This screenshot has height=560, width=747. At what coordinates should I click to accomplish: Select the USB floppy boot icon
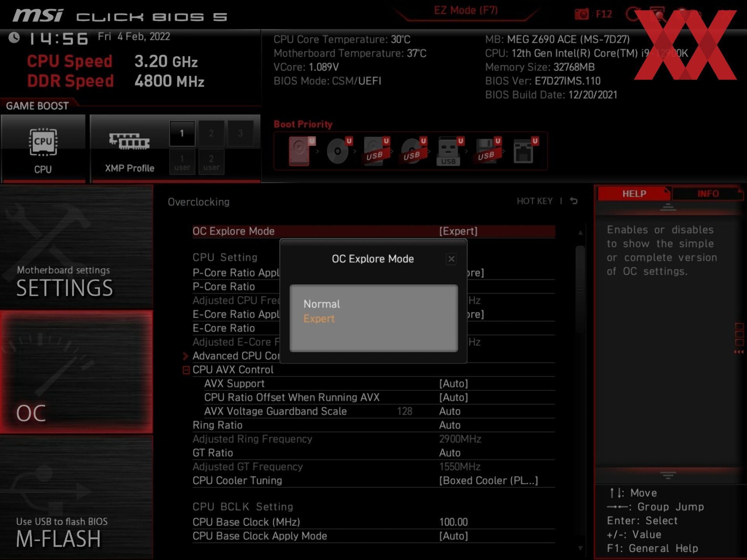pyautogui.click(x=488, y=151)
